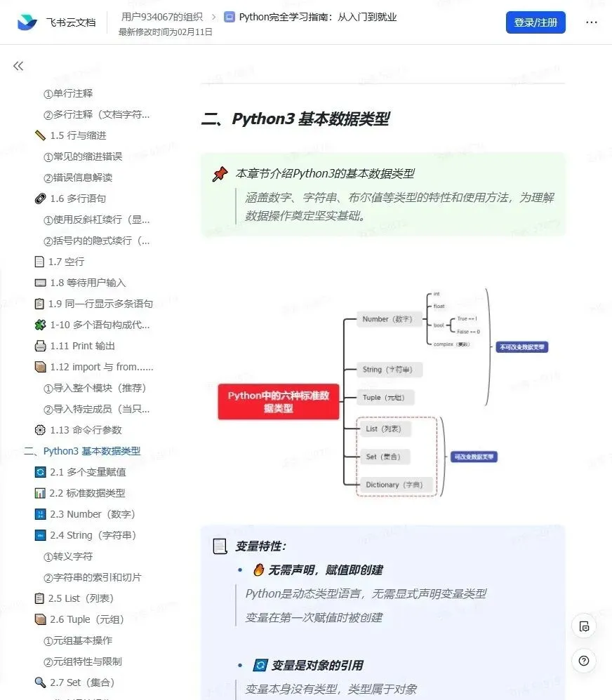
Task: Click the Python data types mind map image
Action: [x=382, y=392]
